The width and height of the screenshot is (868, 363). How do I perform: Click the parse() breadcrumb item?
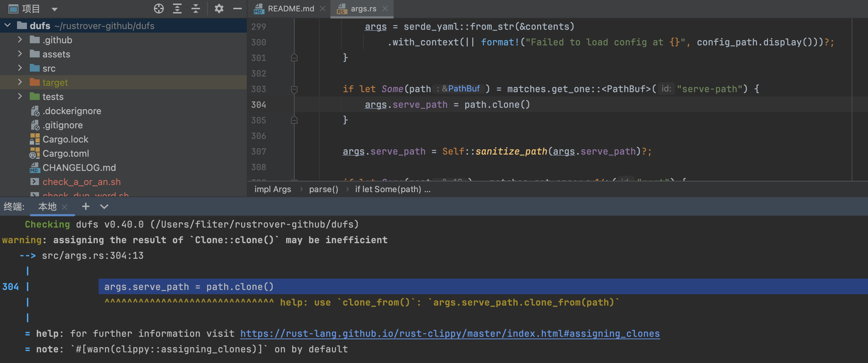323,189
